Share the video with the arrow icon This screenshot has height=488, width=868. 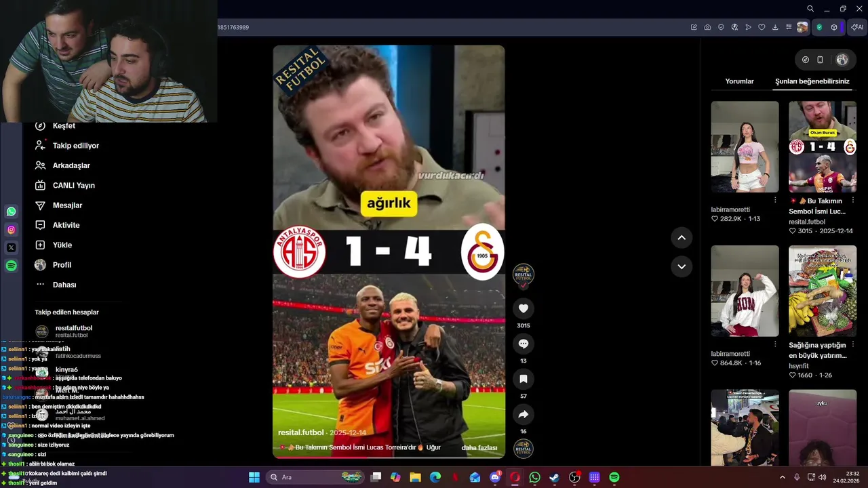(x=524, y=414)
